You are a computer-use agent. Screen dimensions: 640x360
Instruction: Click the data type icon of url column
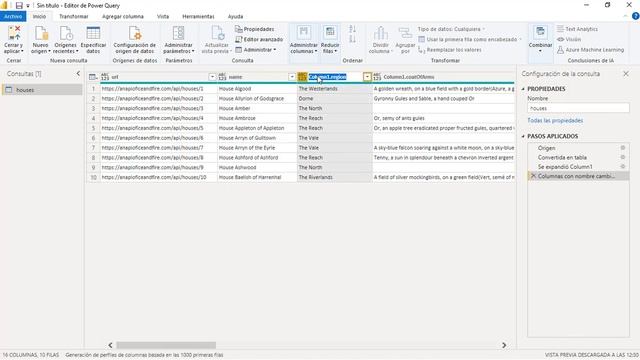pos(105,77)
